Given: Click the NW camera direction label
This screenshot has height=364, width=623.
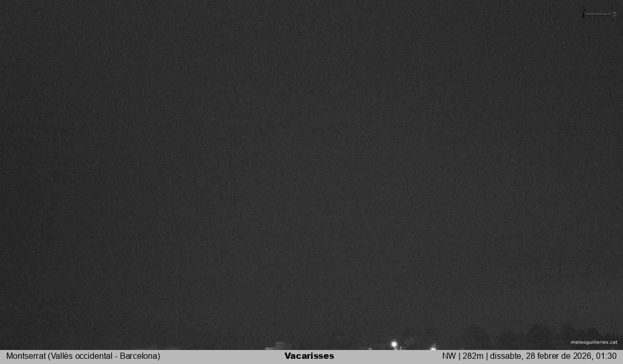Looking at the screenshot, I should click(449, 356).
